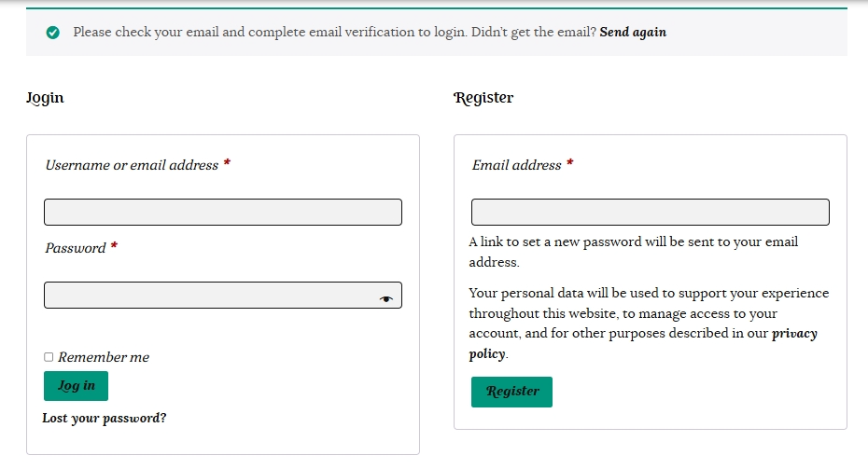Click the Register section heading
Image resolution: width=868 pixels, height=469 pixels.
pyautogui.click(x=483, y=98)
